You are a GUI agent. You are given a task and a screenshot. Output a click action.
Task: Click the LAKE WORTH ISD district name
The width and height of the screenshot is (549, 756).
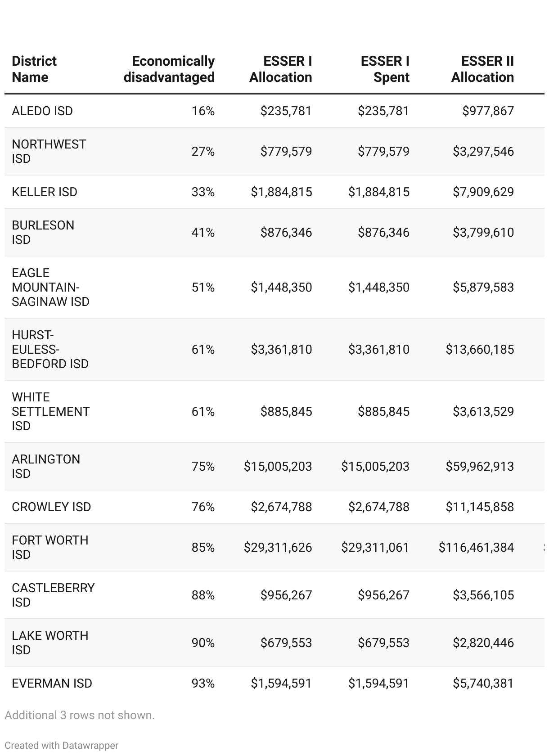click(50, 643)
